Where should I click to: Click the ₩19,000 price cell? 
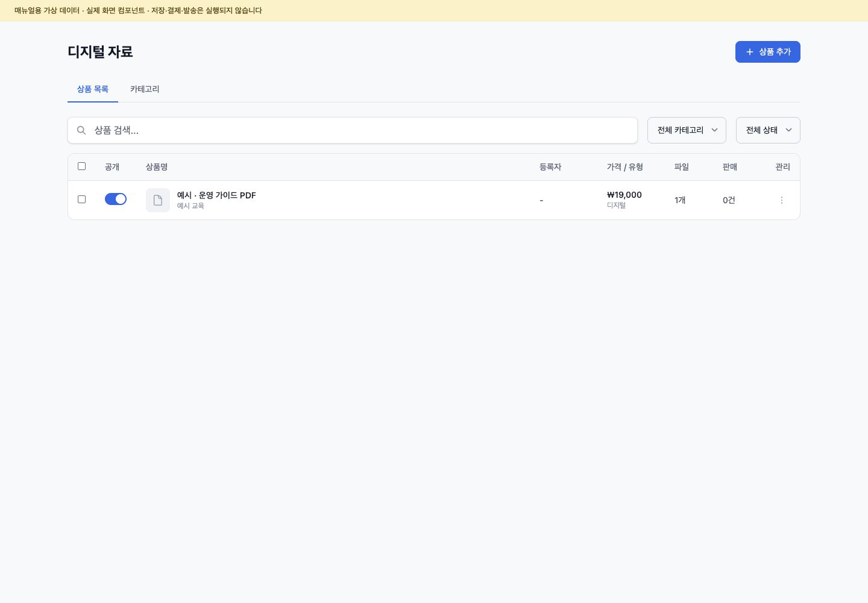[x=624, y=195]
